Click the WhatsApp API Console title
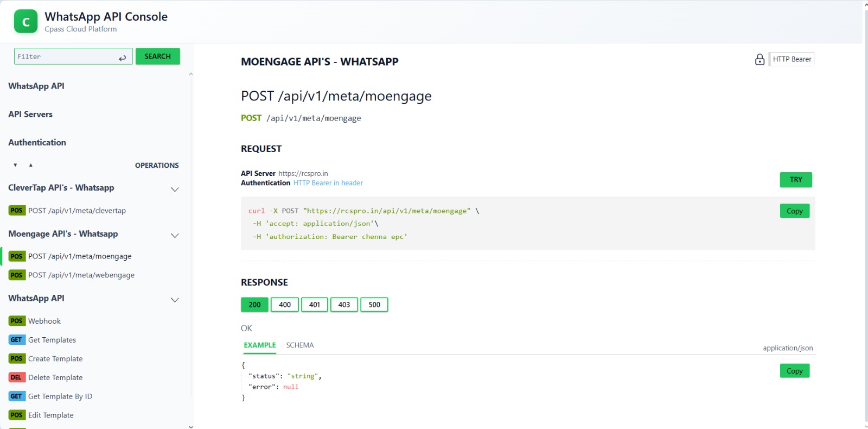This screenshot has width=868, height=429. (106, 17)
